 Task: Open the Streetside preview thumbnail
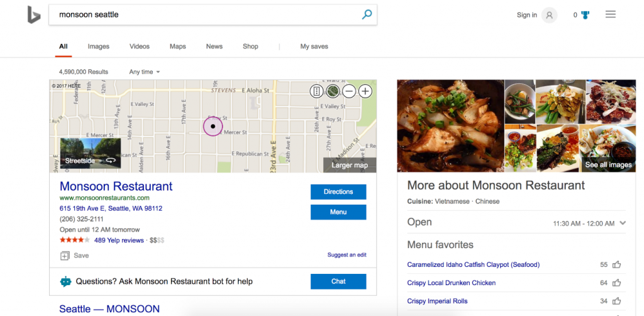(91, 153)
